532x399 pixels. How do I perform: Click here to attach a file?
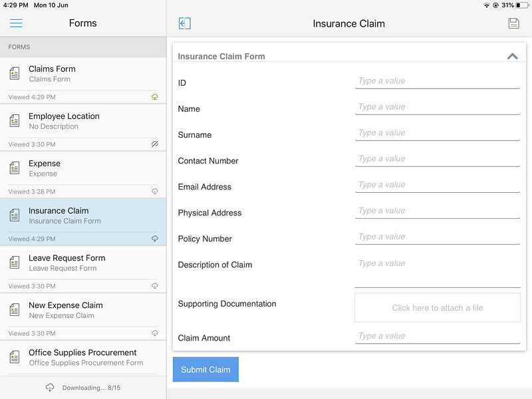[x=438, y=308]
